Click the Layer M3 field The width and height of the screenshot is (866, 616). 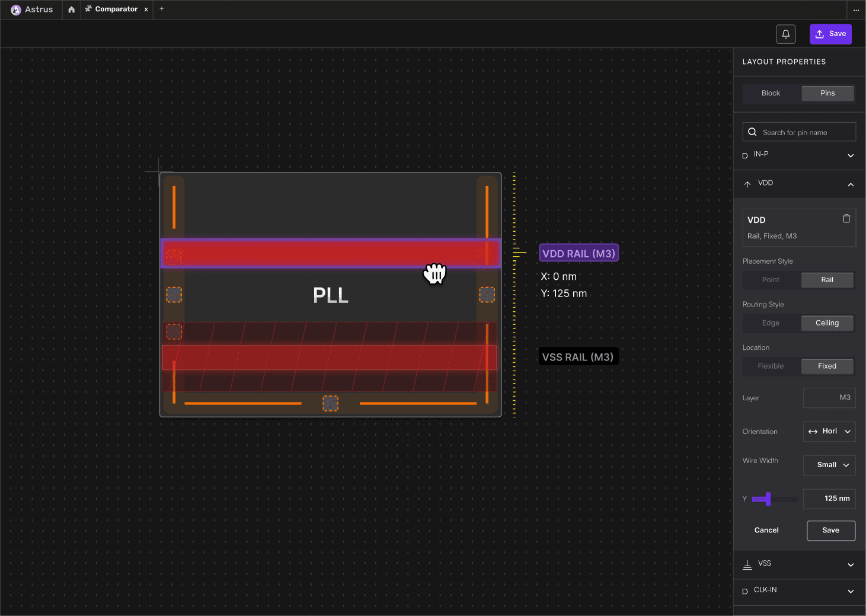(829, 398)
